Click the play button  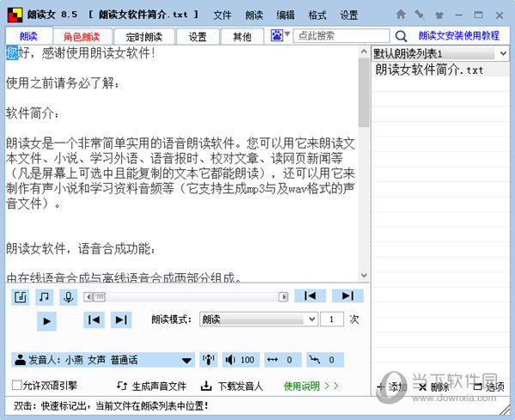(x=47, y=320)
